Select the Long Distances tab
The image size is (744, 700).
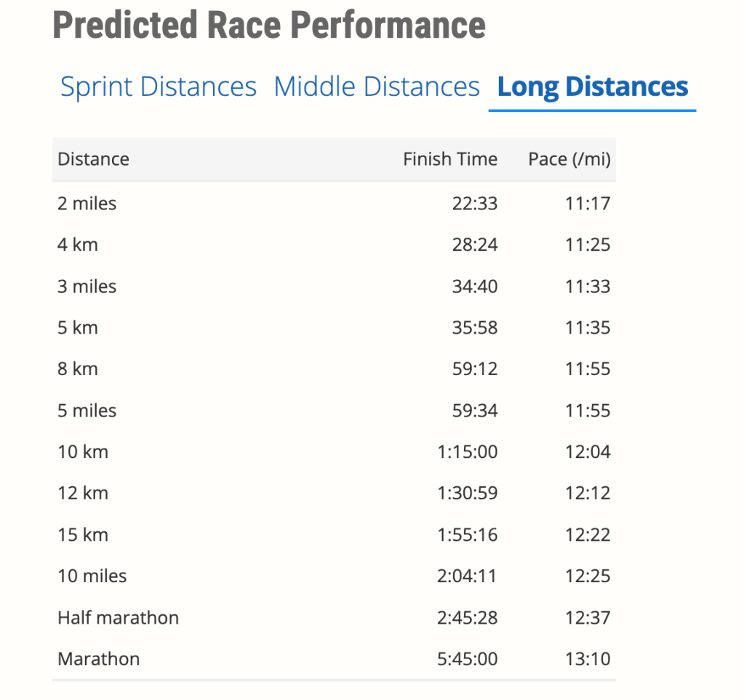592,87
